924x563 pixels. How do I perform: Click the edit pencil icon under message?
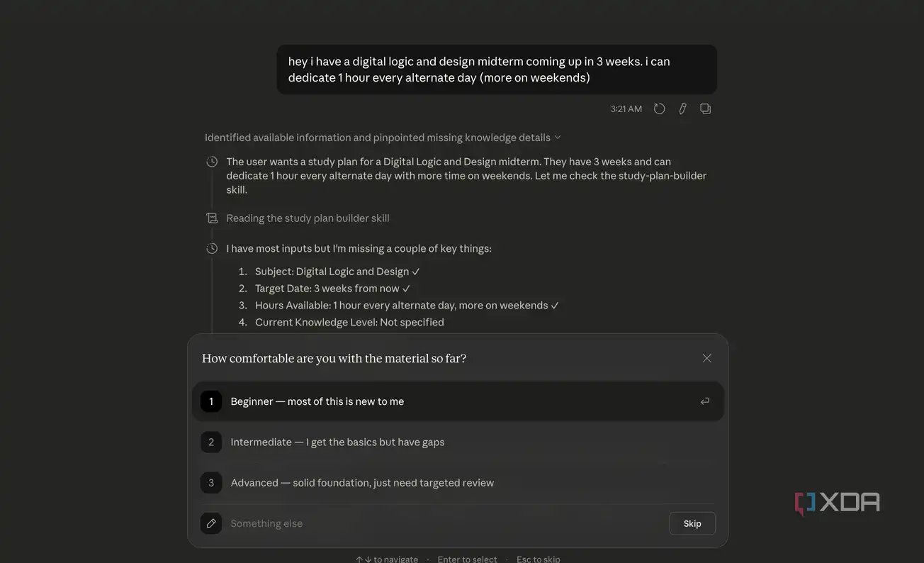tap(682, 108)
